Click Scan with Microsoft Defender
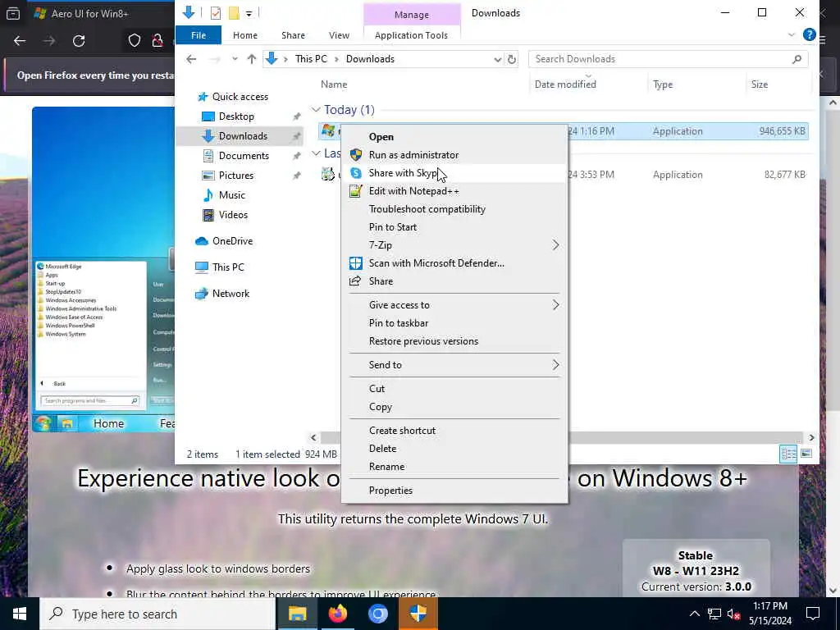Image resolution: width=840 pixels, height=630 pixels. point(436,263)
